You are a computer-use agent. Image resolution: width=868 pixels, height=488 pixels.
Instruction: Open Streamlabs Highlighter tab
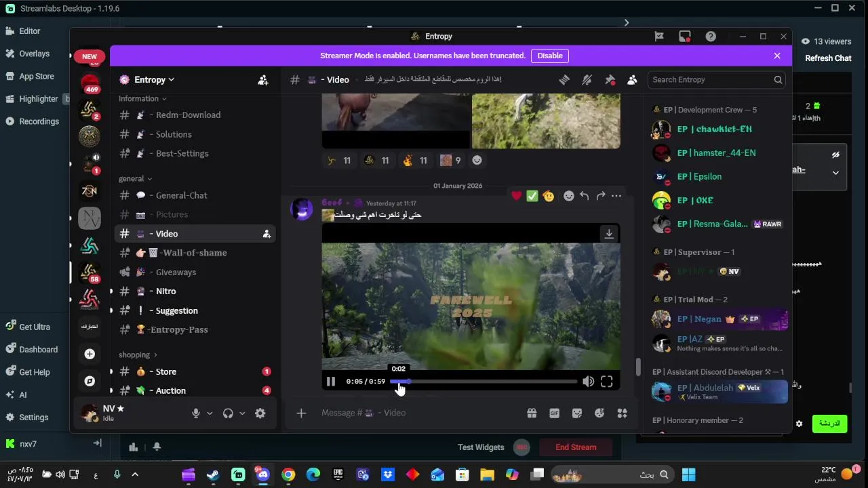33,99
